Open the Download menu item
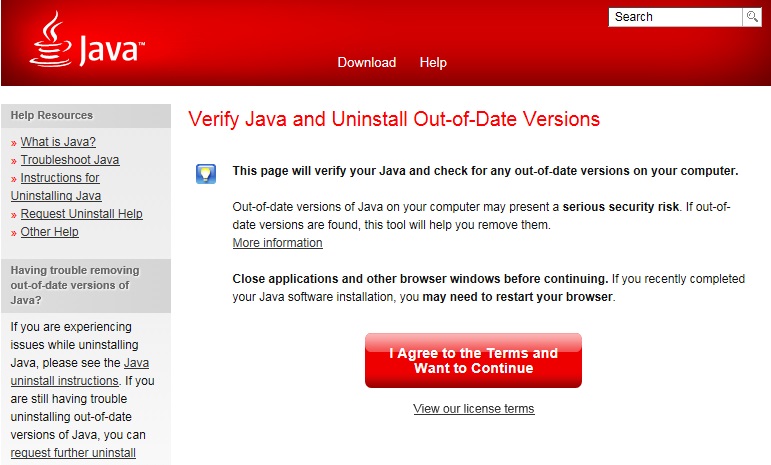This screenshot has width=771, height=465. click(x=367, y=62)
